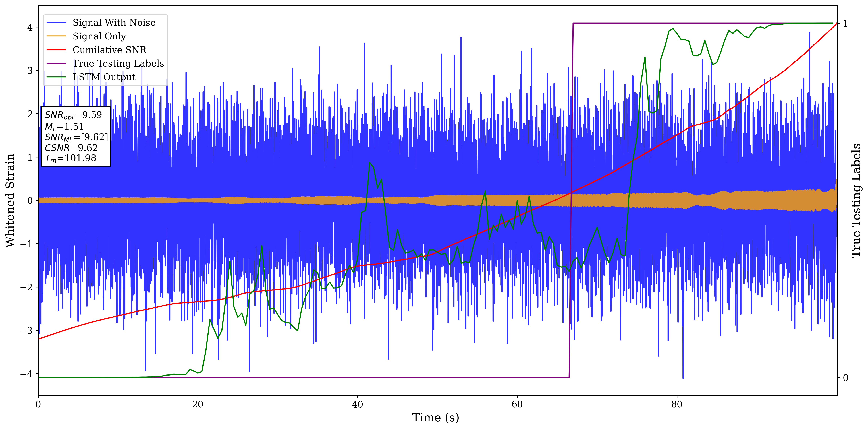Click the SNRopt=9.59 annotation text

point(73,115)
